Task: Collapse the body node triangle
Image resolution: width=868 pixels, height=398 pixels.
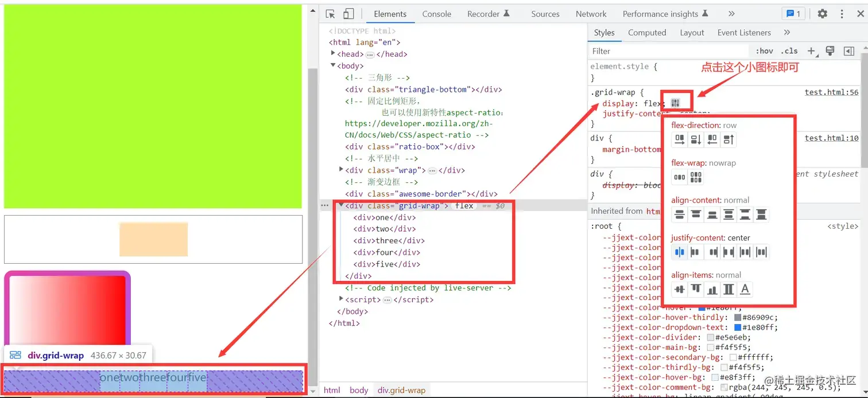Action: pos(333,65)
